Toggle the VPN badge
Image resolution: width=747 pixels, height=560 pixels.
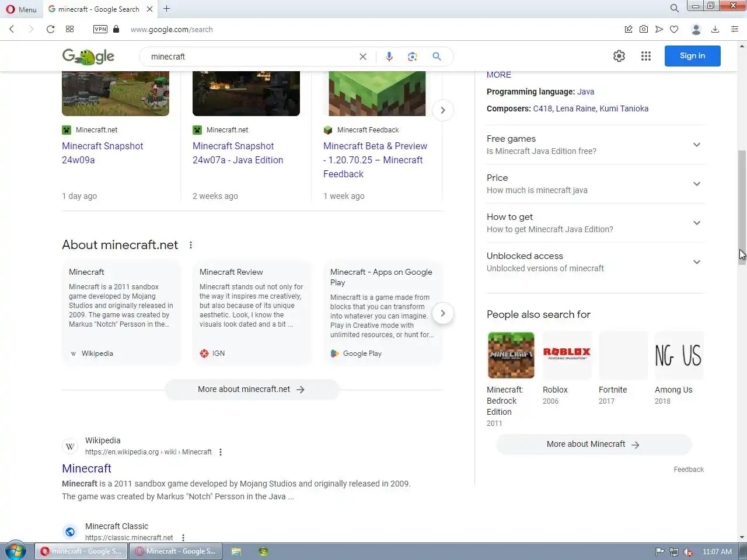click(x=100, y=29)
